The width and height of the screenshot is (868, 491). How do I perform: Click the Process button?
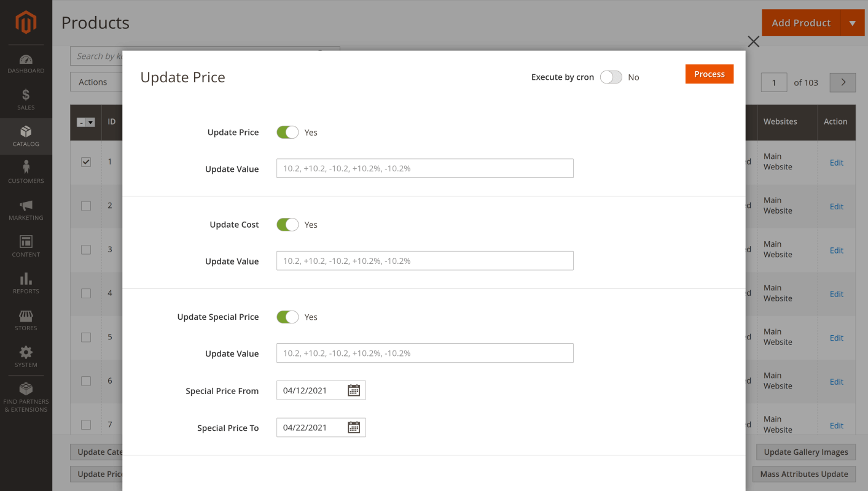pos(709,74)
